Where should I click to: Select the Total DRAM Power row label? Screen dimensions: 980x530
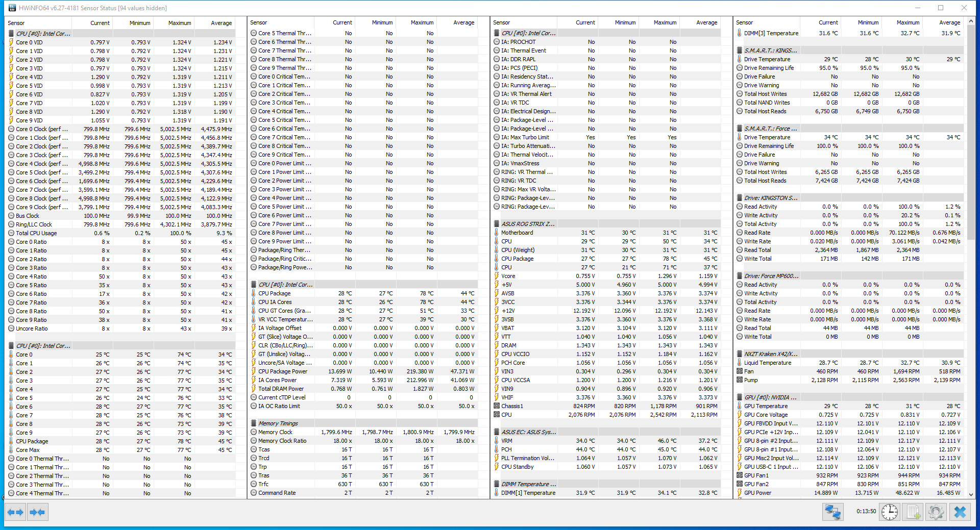[281, 389]
